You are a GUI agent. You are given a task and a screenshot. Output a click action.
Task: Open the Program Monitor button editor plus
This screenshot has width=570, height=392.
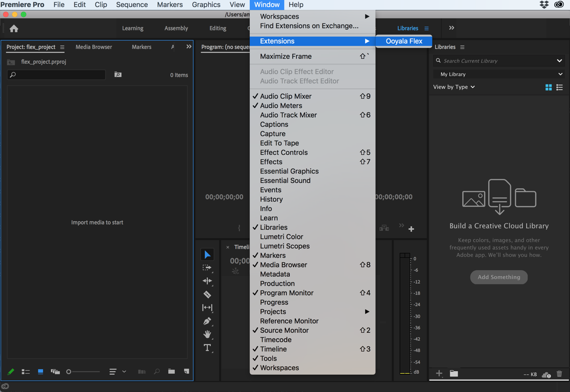pyautogui.click(x=411, y=229)
